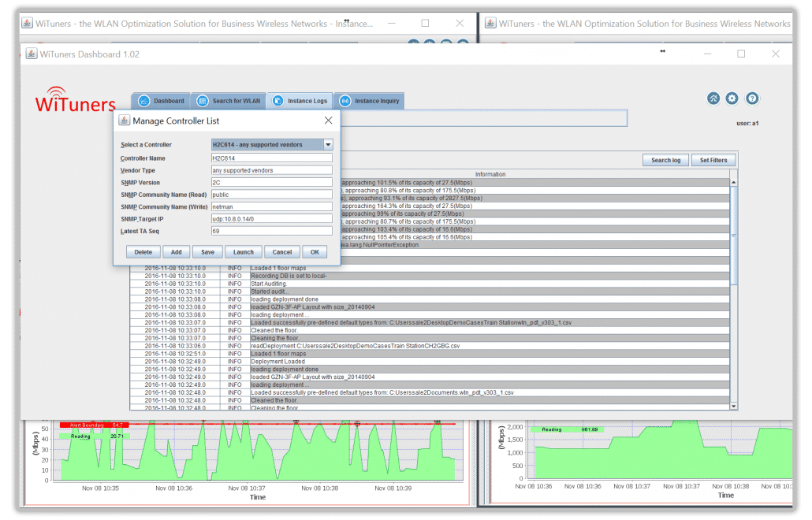The height and width of the screenshot is (520, 812).
Task: Click the Java icon of WiTuners Dashboard window
Action: point(32,54)
